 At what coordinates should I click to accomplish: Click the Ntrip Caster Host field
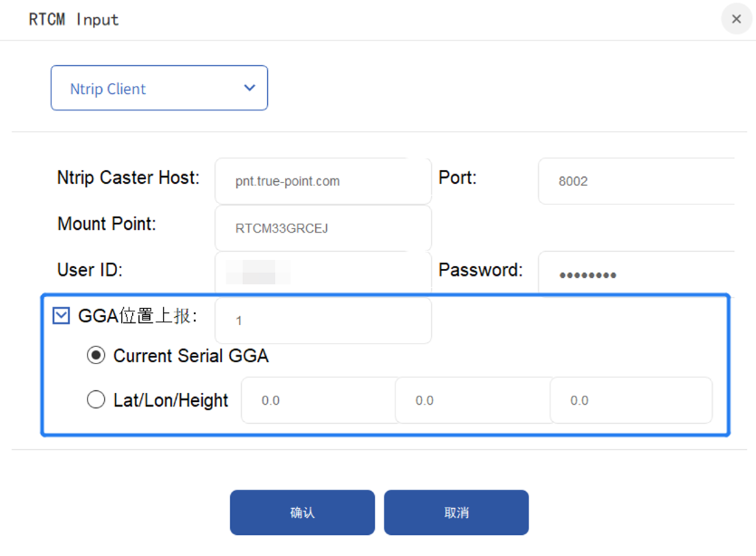[322, 181]
